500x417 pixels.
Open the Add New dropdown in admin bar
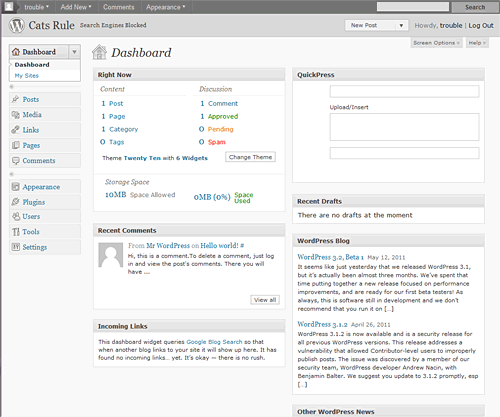click(x=76, y=7)
